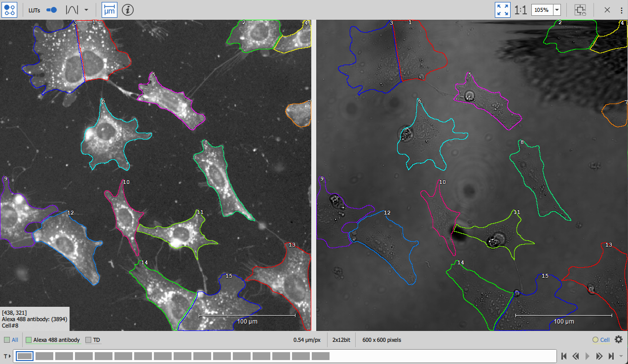Toggle the TD channel checkbox

tap(89, 340)
